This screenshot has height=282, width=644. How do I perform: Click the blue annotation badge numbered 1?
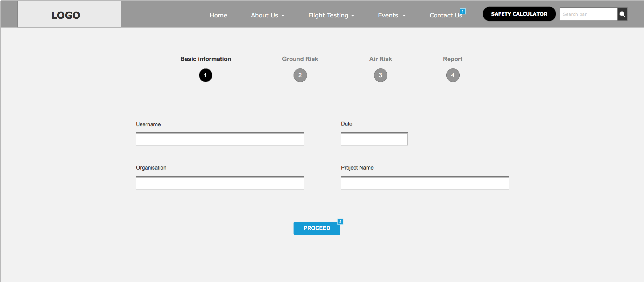tap(462, 12)
